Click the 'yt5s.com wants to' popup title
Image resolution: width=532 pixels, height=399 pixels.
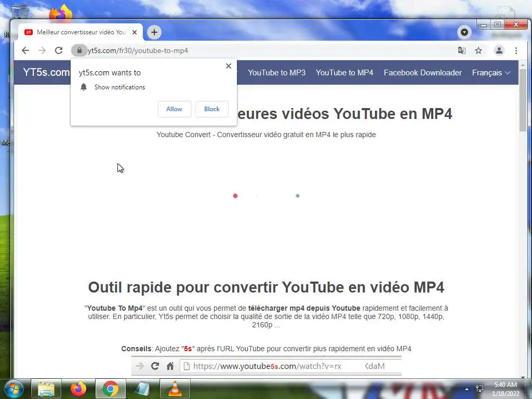(x=110, y=73)
